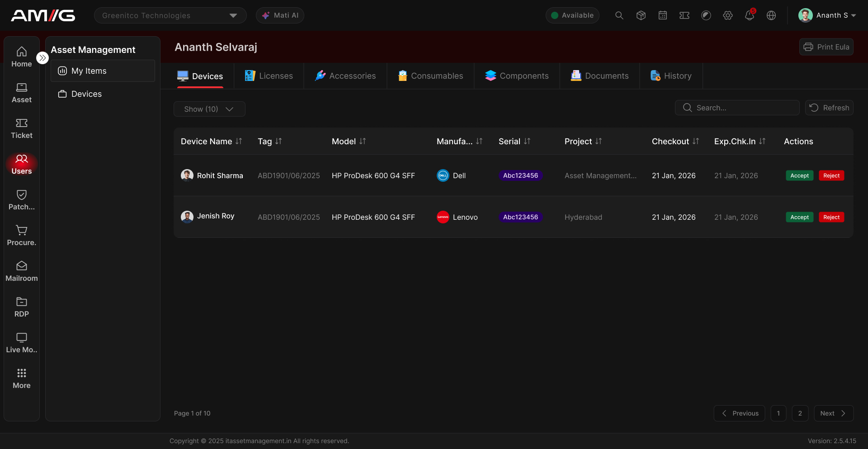Accept Rohit Sharma's device request
The height and width of the screenshot is (449, 868).
pos(799,175)
